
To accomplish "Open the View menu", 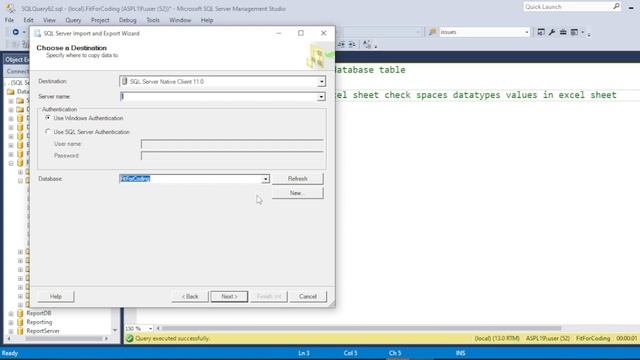I will pos(49,20).
